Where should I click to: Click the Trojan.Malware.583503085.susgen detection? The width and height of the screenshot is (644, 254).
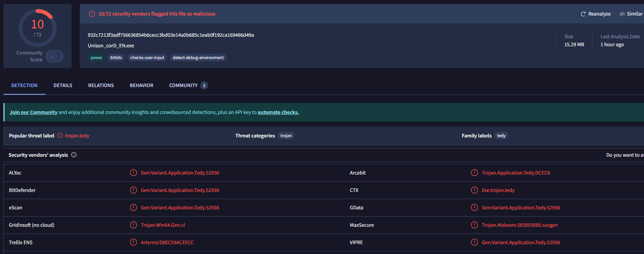click(x=520, y=225)
